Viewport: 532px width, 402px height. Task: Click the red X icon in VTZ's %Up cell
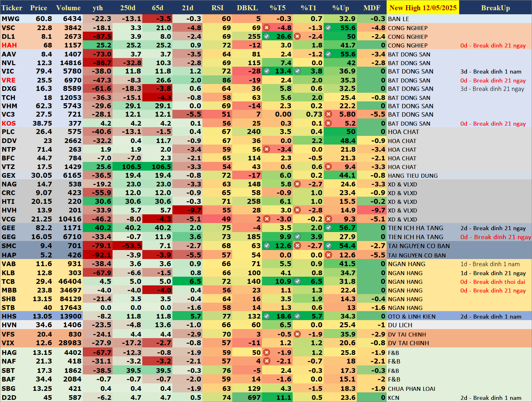328,167
